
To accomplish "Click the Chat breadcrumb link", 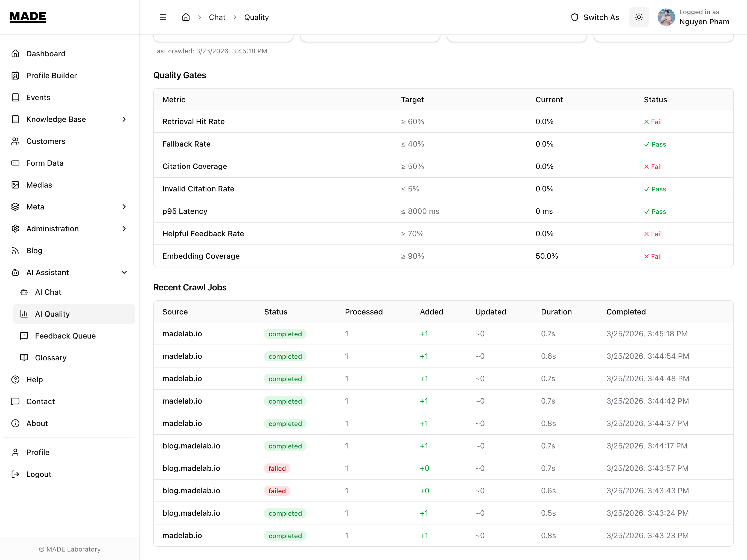I will [217, 17].
